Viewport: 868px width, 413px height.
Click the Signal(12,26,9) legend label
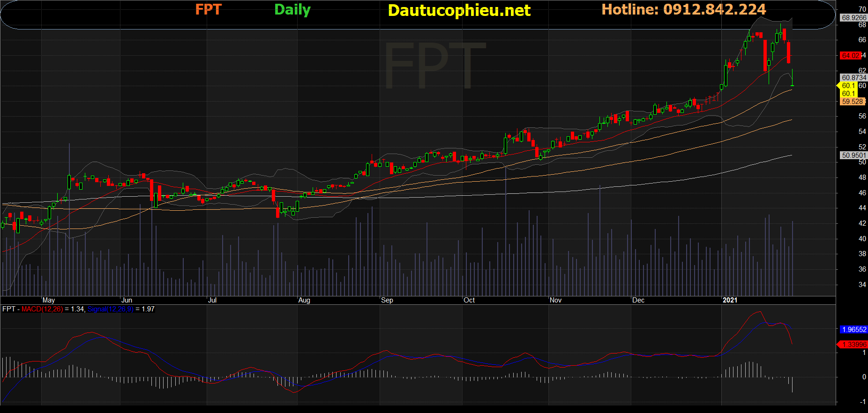[111, 309]
